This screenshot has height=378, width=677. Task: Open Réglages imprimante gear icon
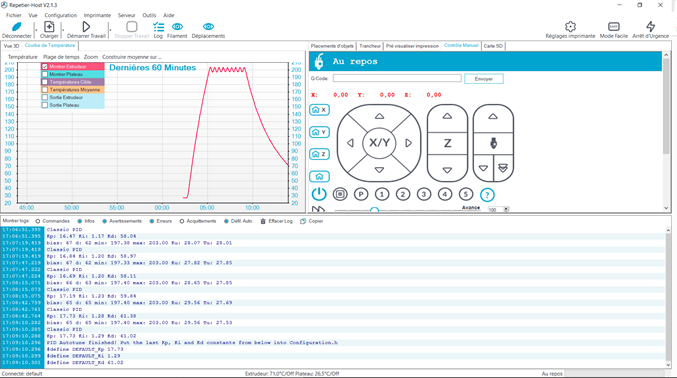570,27
